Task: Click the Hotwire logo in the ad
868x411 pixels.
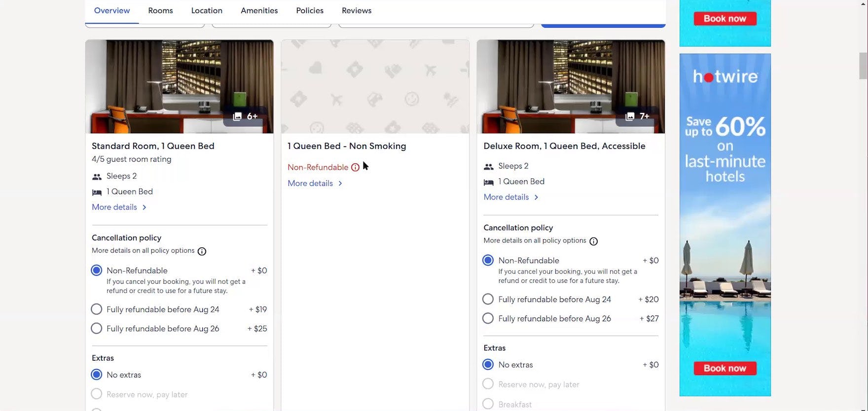Action: pyautogui.click(x=725, y=77)
